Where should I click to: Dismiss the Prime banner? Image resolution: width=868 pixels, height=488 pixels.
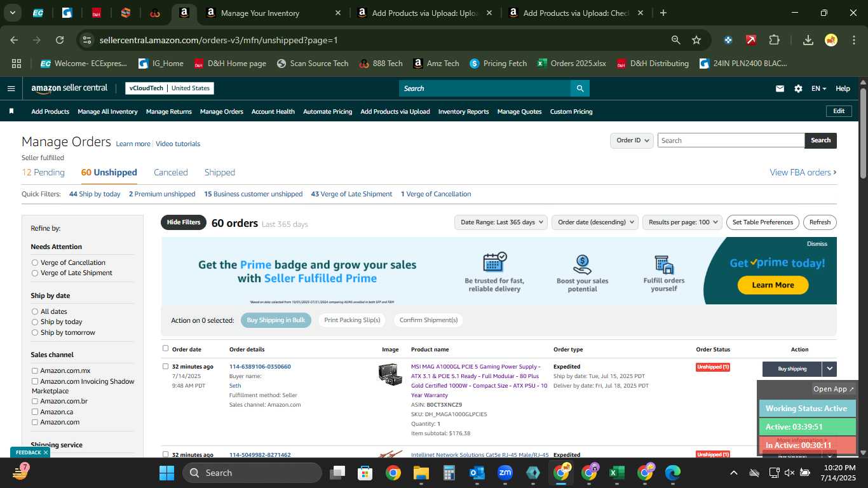pyautogui.click(x=817, y=244)
